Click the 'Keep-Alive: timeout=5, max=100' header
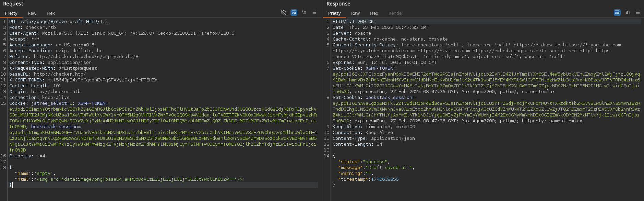 374,126
